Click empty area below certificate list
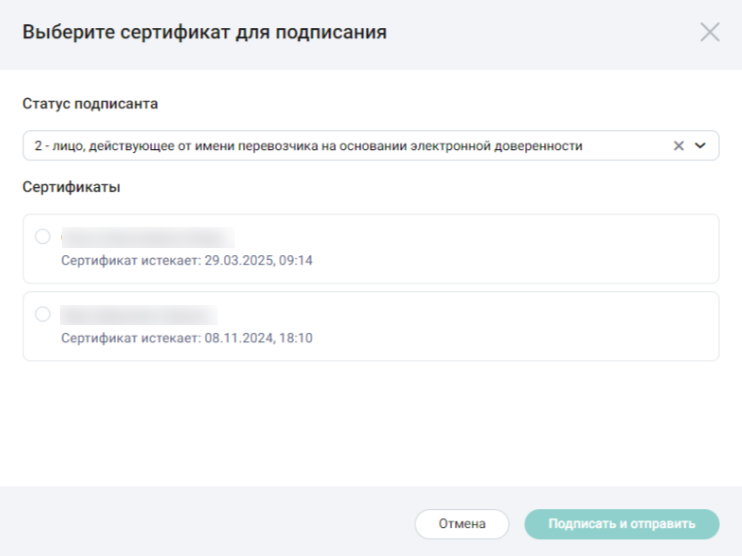 pyautogui.click(x=371, y=424)
